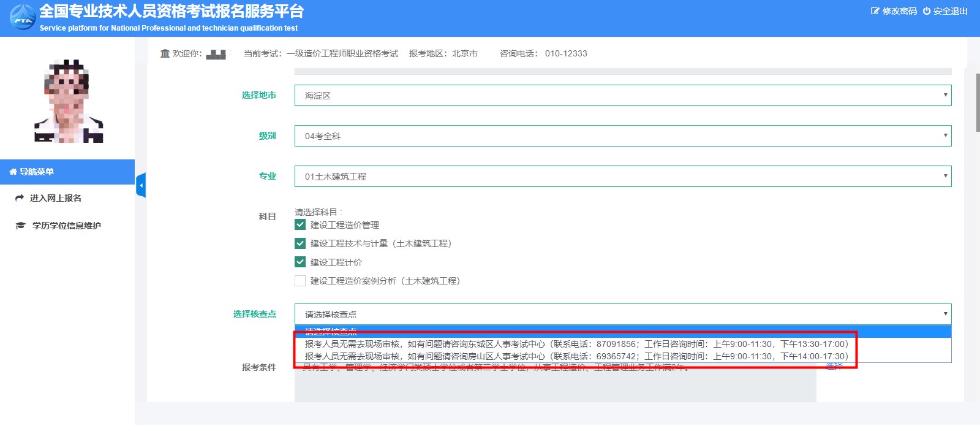Click the graduation cap icon beside 学历学位信息维护
Viewport: 980px width, 431px height.
[x=20, y=226]
